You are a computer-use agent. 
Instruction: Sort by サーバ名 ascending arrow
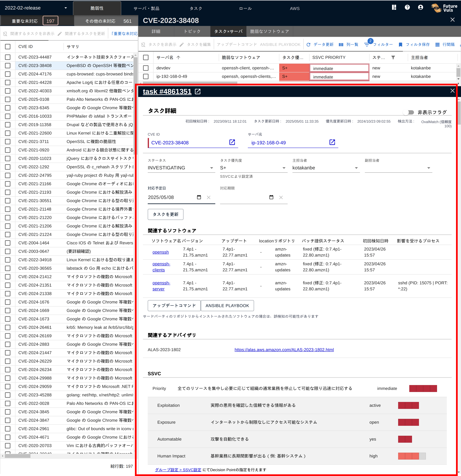pyautogui.click(x=178, y=58)
